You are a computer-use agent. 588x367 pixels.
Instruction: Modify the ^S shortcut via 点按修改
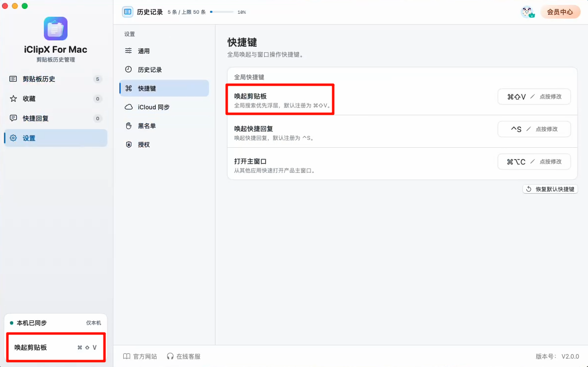(534, 129)
